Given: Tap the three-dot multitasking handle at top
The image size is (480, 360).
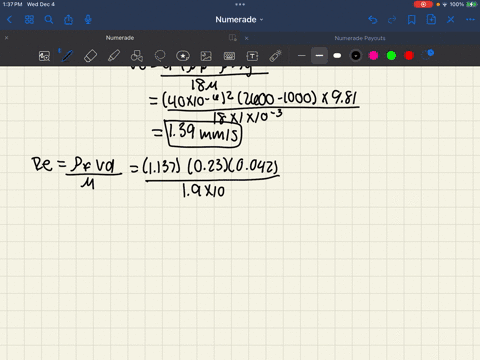Looking at the screenshot, I should click(240, 4).
